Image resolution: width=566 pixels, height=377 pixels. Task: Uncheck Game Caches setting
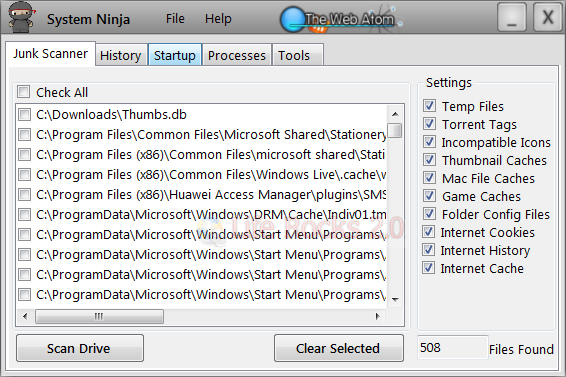429,196
